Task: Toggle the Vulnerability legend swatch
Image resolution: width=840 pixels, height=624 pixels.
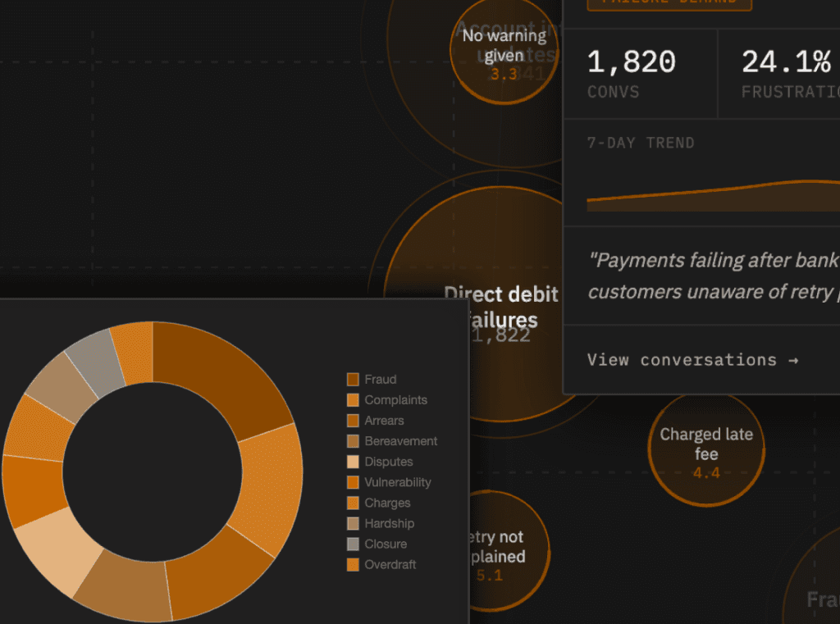Action: click(x=353, y=483)
